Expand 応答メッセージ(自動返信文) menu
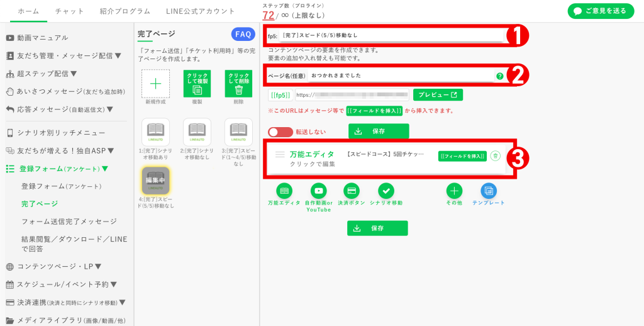Image resolution: width=644 pixels, height=326 pixels. (60, 110)
